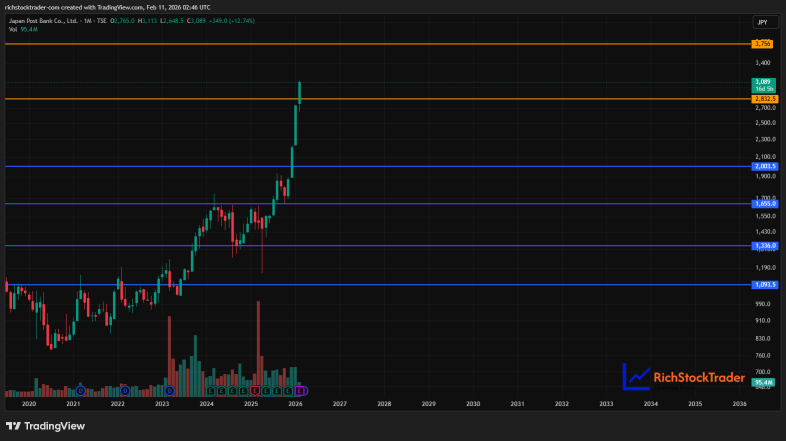Screen dimensions: 786x441
Task: Click the open price value O2,765.0
Action: [123, 21]
